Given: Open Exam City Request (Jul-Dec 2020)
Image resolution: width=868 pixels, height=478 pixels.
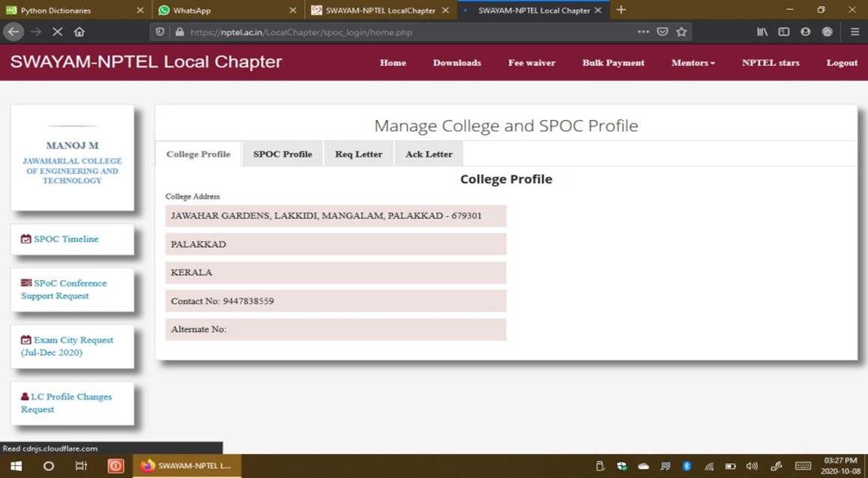Looking at the screenshot, I should point(67,346).
